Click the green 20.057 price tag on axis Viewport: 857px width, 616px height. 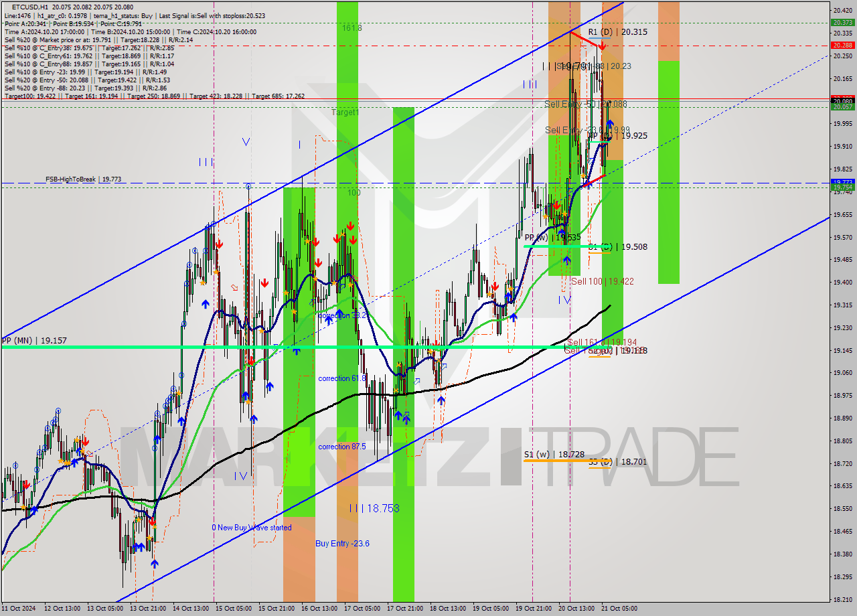[x=842, y=107]
